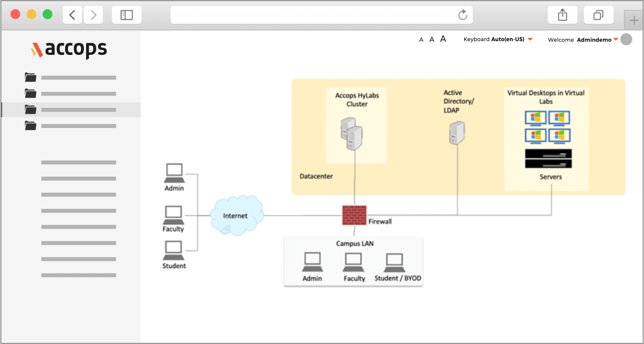644x344 pixels.
Task: Click the Virtual Desktops in Virtual Labs title
Action: tap(546, 97)
